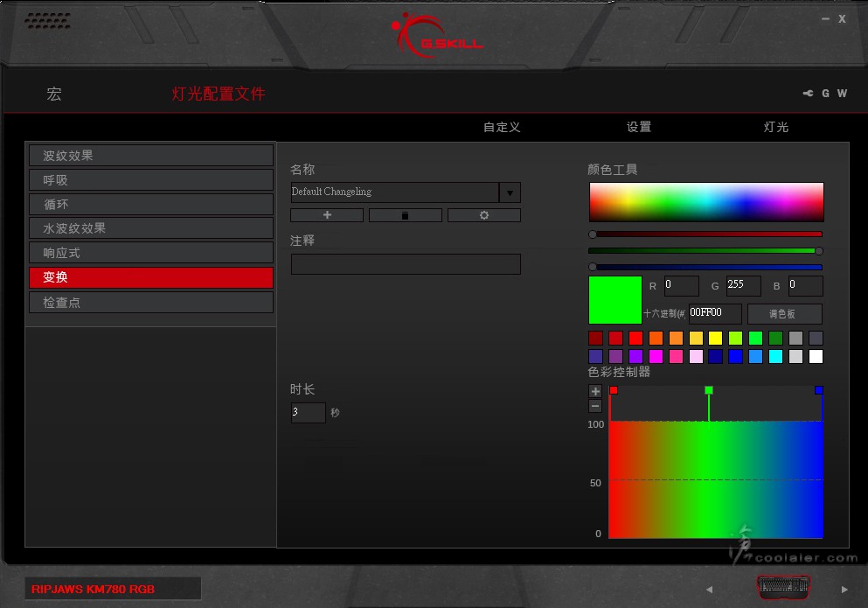Click the add profile plus button

coord(327,215)
